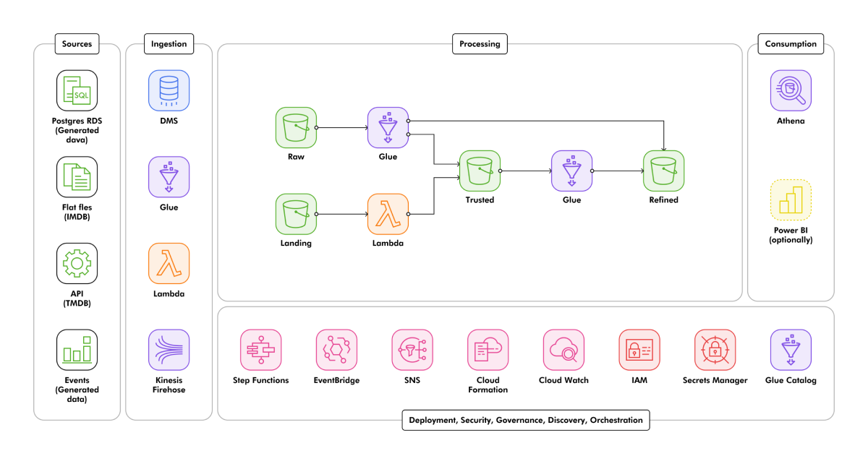Select the SNS icon
This screenshot has height=464, width=868.
point(412,350)
